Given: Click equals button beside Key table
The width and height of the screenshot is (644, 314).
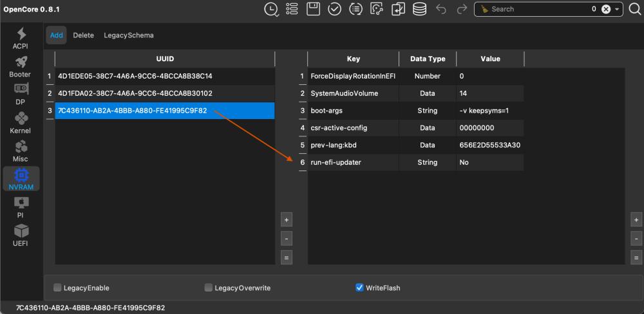Looking at the screenshot, I should (636, 258).
